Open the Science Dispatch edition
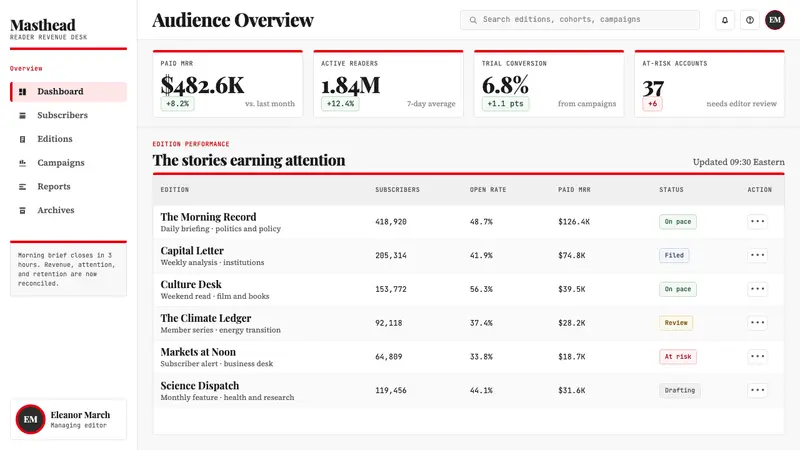Screen dimensions: 800x450 (x=199, y=385)
